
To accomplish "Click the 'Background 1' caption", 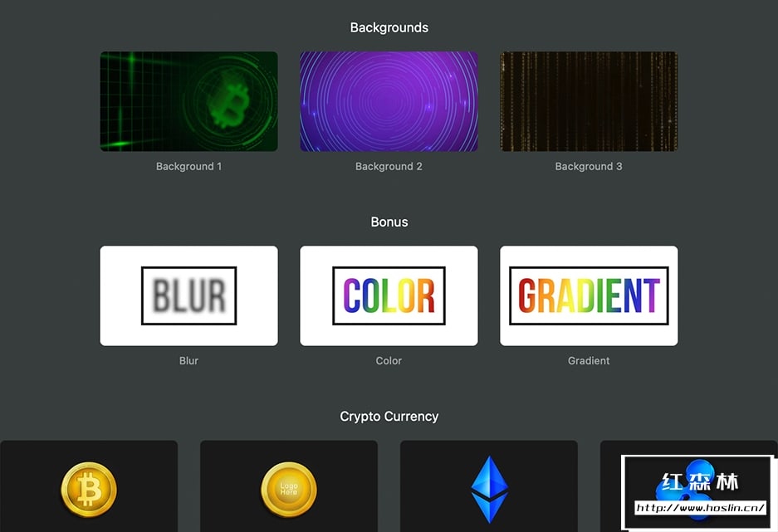I will [189, 167].
